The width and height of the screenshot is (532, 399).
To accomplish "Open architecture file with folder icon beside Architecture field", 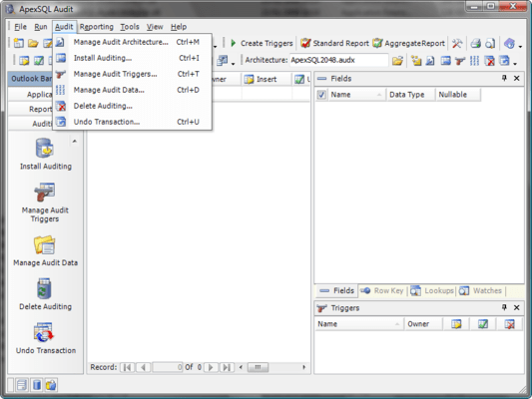I will [397, 61].
